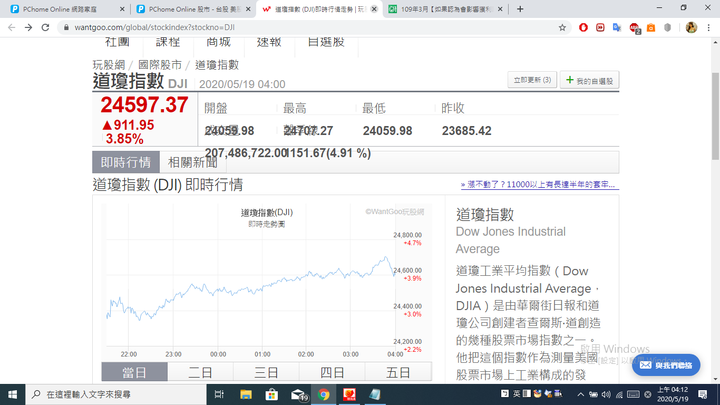Screen dimensions: 720x405
Task: Click the 最低 value 24059.98
Action: [x=388, y=131]
